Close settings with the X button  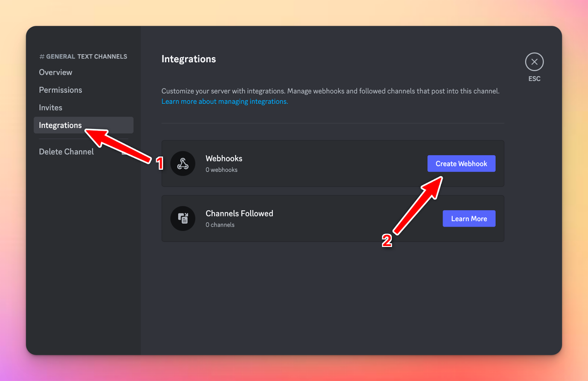click(x=534, y=62)
